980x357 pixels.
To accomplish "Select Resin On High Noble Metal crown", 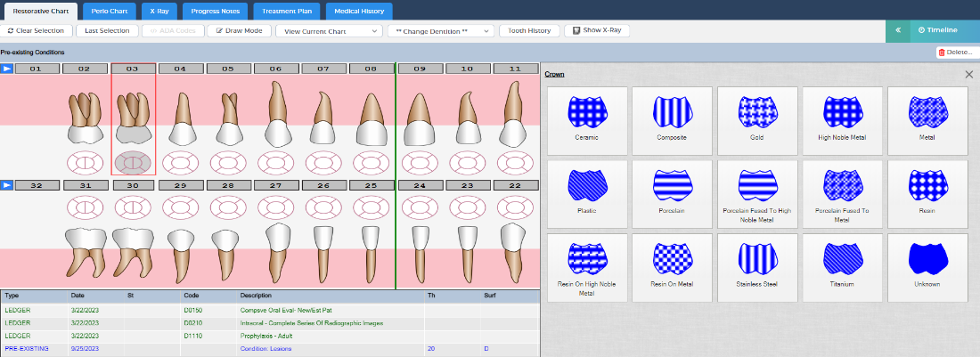I will (x=587, y=268).
